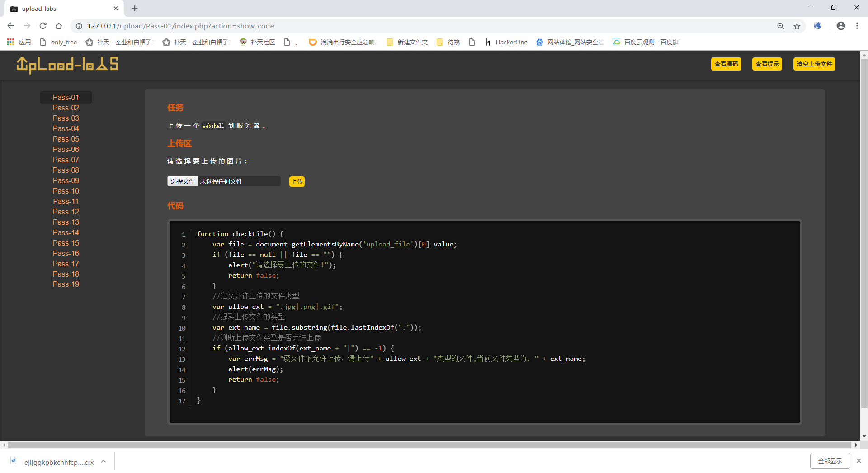Screen dimensions: 868x473
Task: Open the Apps grid bookmark icon
Action: pyautogui.click(x=11, y=42)
